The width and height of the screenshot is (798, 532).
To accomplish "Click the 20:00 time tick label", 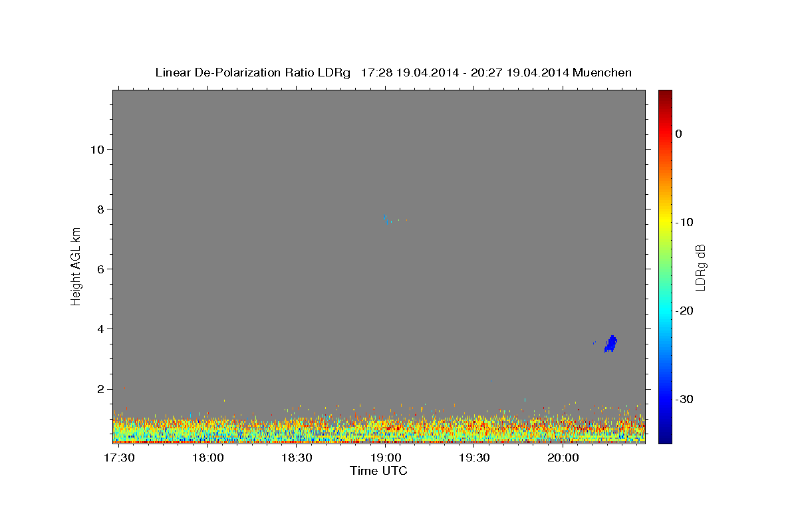I will [x=563, y=458].
